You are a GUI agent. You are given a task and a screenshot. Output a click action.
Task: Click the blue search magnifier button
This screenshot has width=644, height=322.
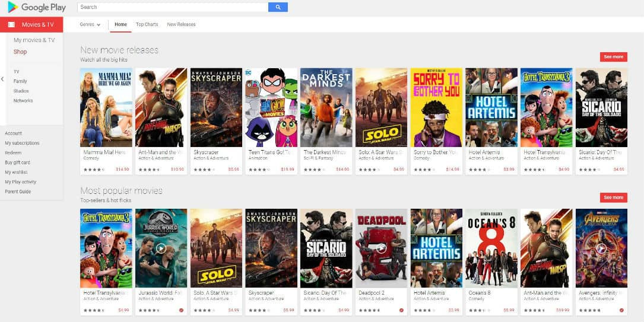(278, 7)
